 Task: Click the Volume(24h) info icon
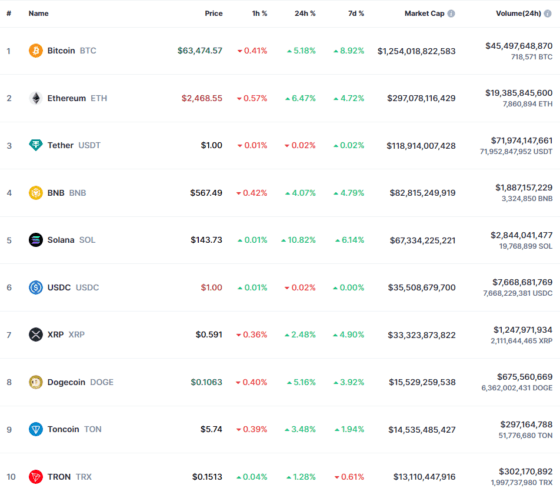[x=548, y=14]
